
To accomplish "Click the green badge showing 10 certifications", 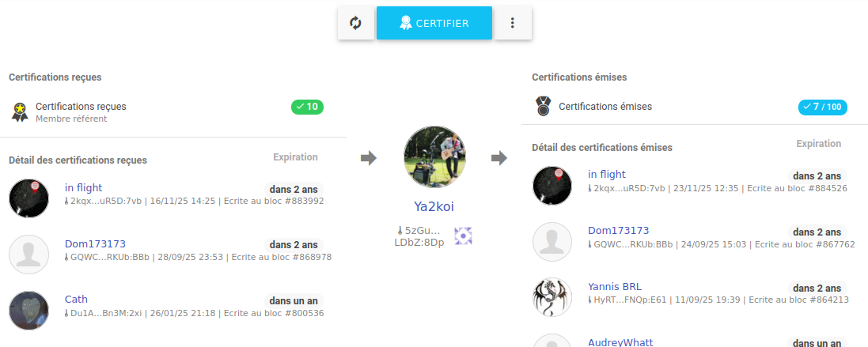I will tap(307, 107).
